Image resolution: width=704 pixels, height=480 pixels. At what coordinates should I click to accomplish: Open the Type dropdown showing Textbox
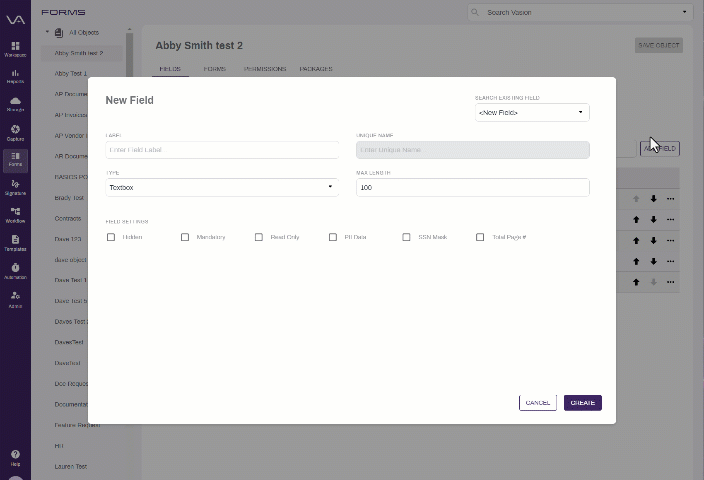pos(222,188)
